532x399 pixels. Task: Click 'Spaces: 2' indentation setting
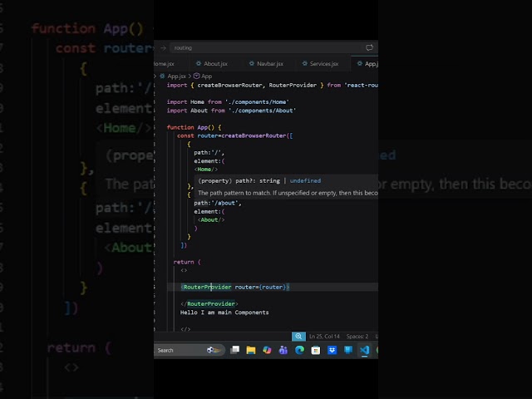click(357, 336)
